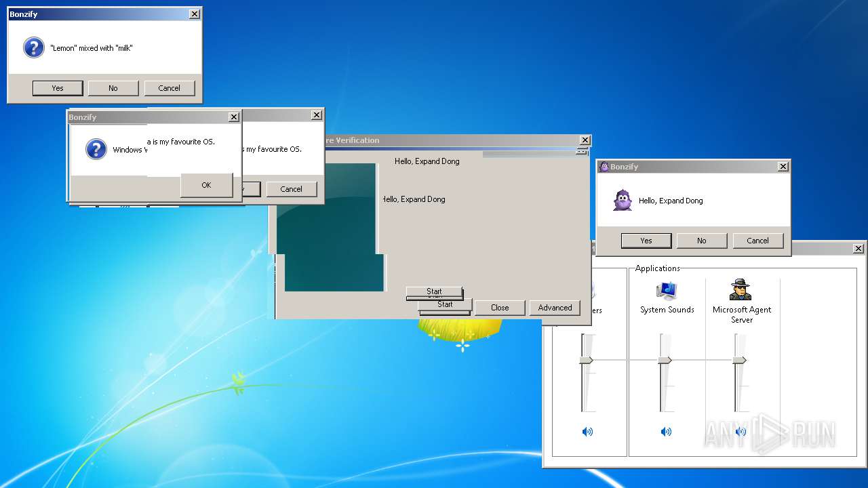Click the question mark icon in the lemon milk dialog
Screen dimensions: 868x488
coord(34,48)
